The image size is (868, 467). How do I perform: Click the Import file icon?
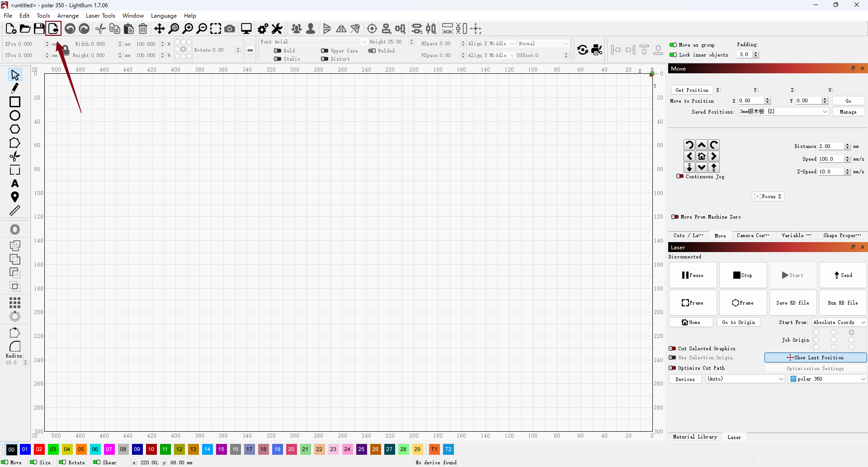point(53,29)
